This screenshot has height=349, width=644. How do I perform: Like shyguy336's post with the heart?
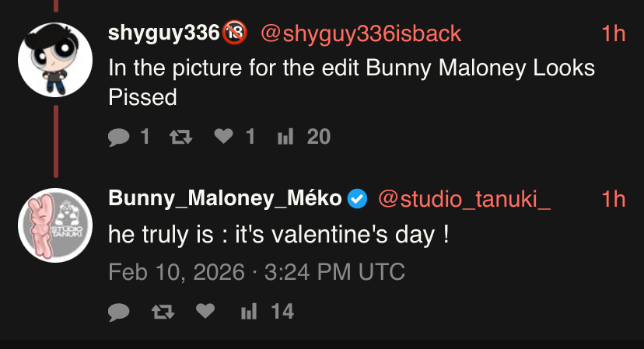(x=224, y=137)
